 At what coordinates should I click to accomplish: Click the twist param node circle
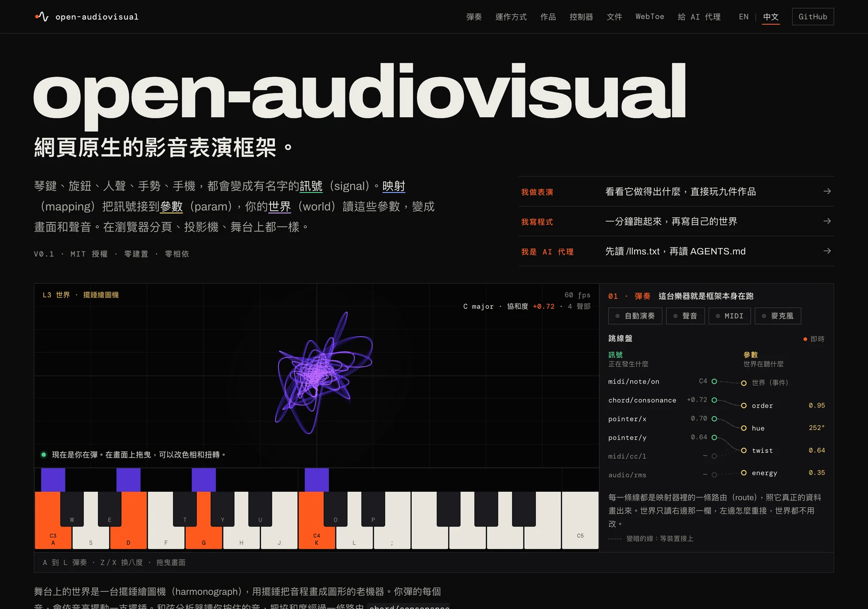(x=744, y=451)
